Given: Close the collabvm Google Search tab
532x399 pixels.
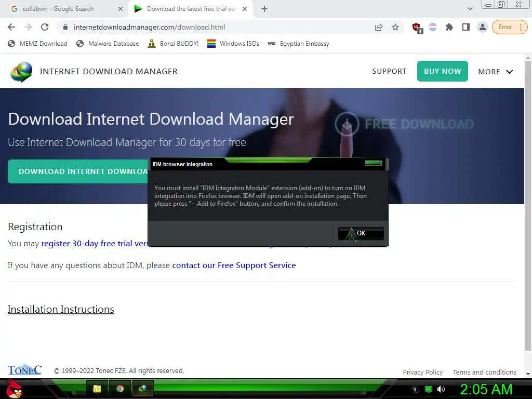Looking at the screenshot, I should pos(121,9).
